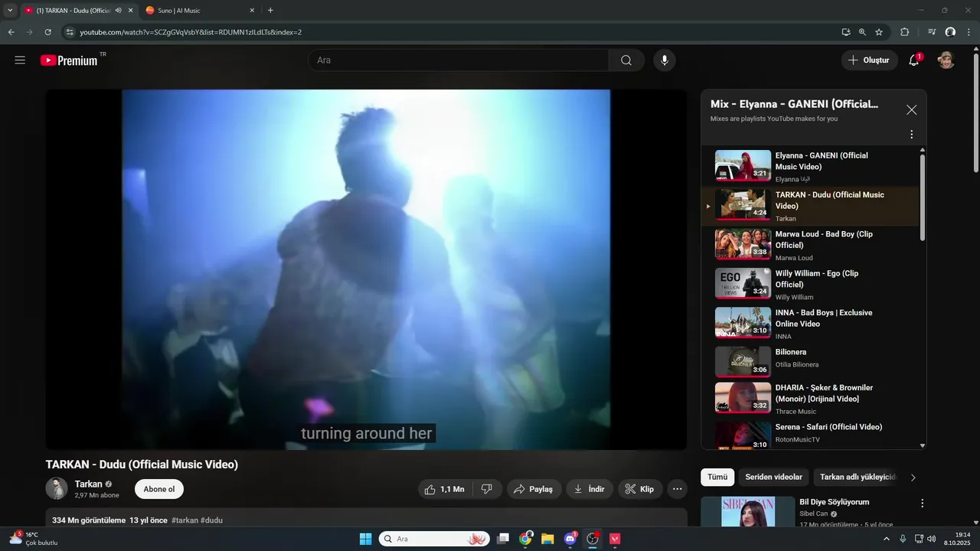980x551 pixels.
Task: Open Discord from the taskbar
Action: [x=570, y=539]
